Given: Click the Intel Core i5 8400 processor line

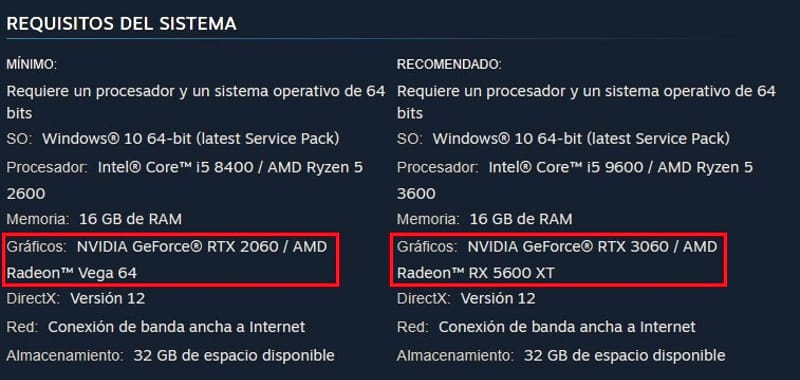Looking at the screenshot, I should pos(185,181).
